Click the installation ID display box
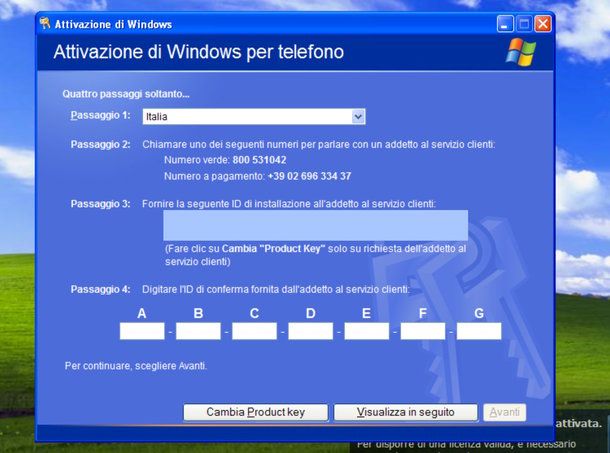The image size is (610, 453). (316, 225)
